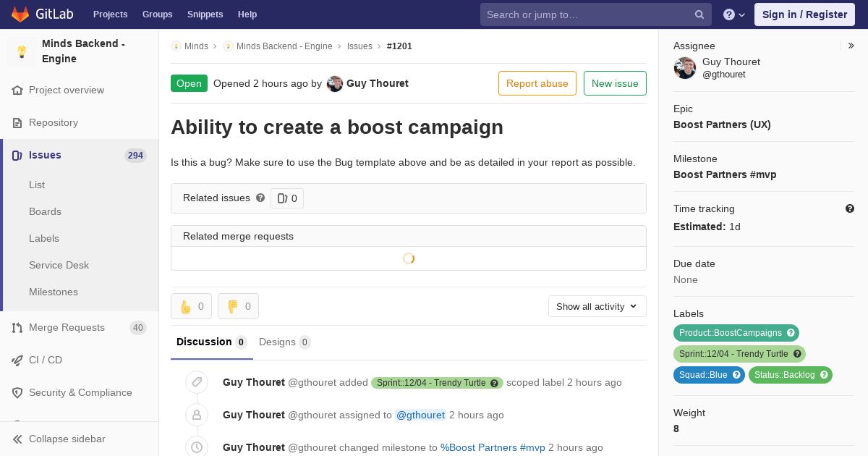Image resolution: width=868 pixels, height=456 pixels.
Task: Open the Boost Partners #mvp milestone in sidebar
Action: tap(725, 174)
